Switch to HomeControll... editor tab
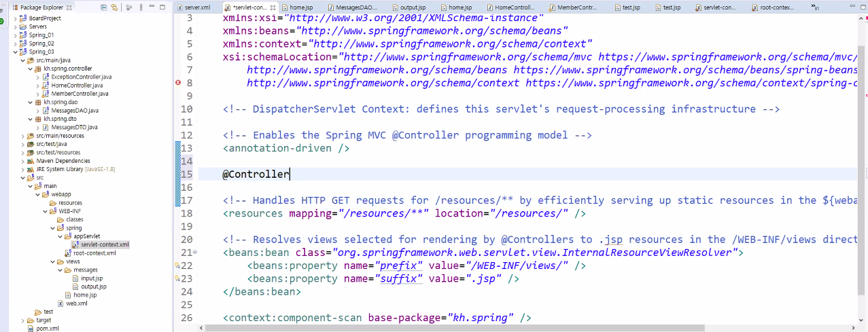Image resolution: width=868 pixels, height=332 pixels. click(x=515, y=7)
